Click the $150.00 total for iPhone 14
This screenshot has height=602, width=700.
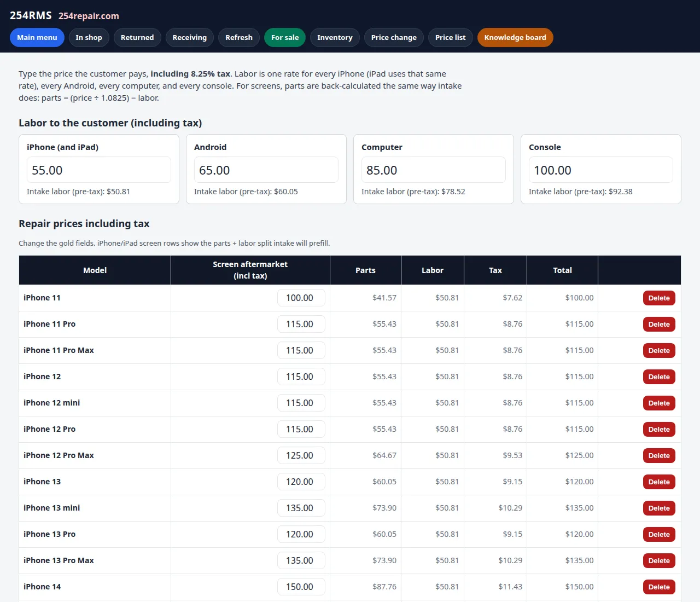coord(579,587)
